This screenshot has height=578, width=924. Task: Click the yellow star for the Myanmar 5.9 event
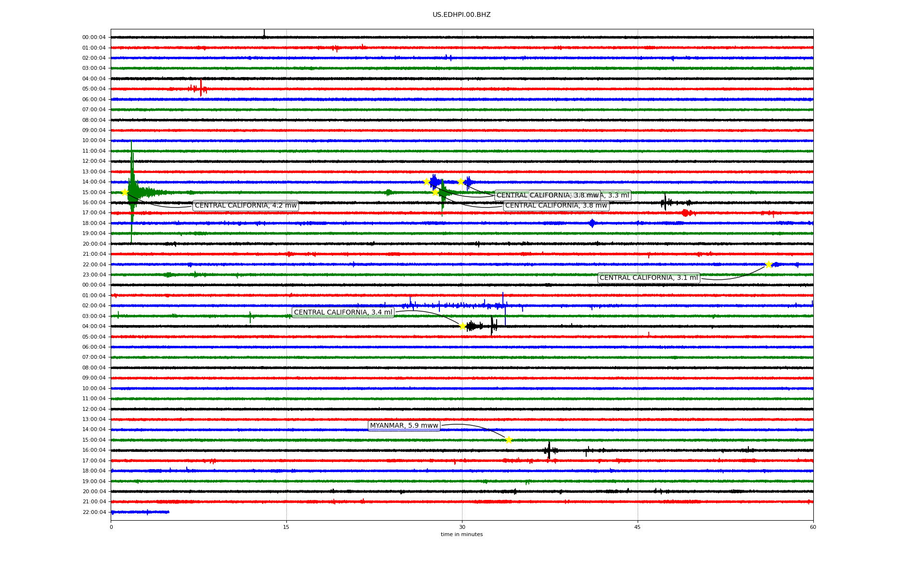509,440
